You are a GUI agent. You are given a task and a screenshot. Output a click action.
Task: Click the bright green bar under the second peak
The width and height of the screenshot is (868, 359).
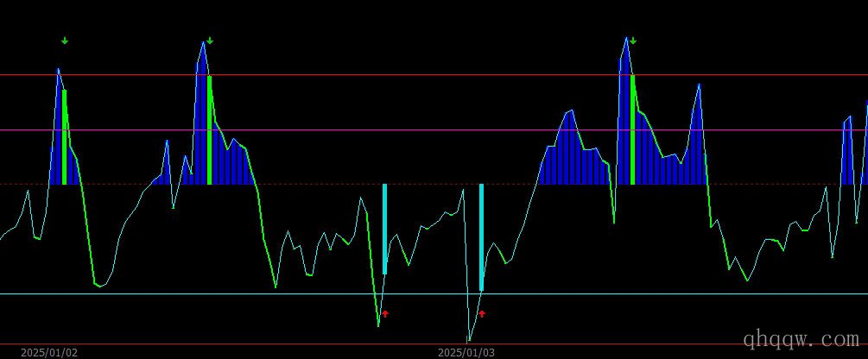[209, 130]
